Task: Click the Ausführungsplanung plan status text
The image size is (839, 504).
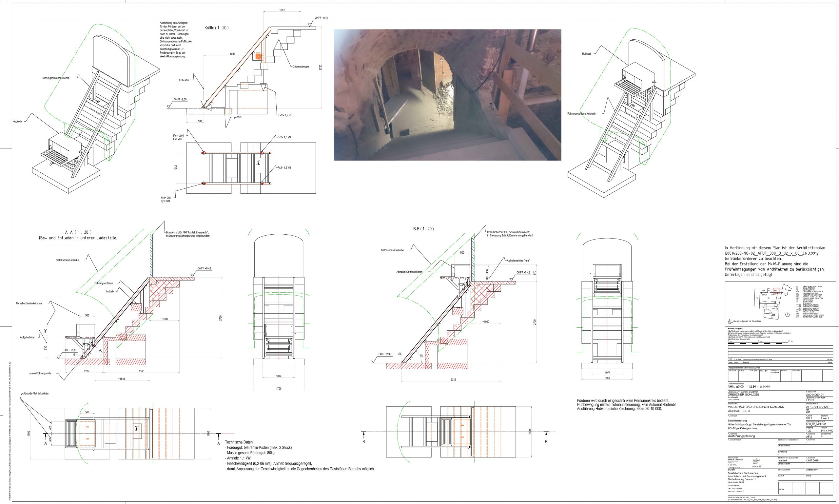Action: [x=741, y=436]
